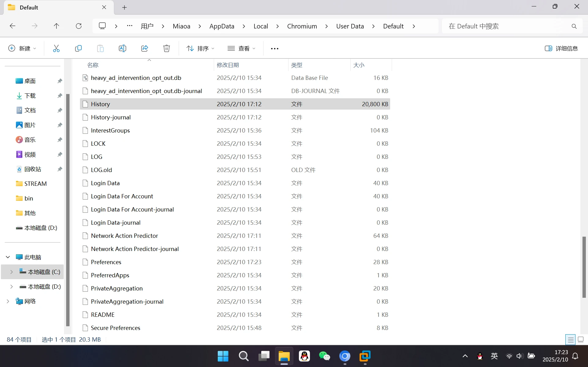Click the volume speaker tray icon
The image size is (588, 367).
(520, 356)
